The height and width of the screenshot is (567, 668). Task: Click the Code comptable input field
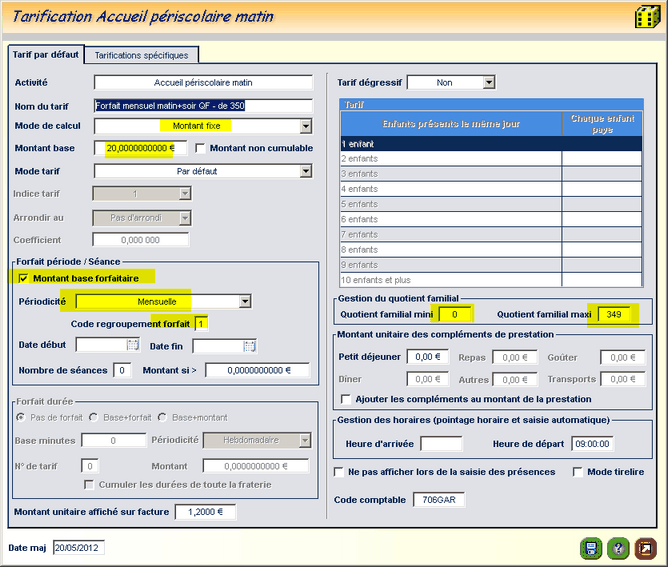click(x=439, y=500)
